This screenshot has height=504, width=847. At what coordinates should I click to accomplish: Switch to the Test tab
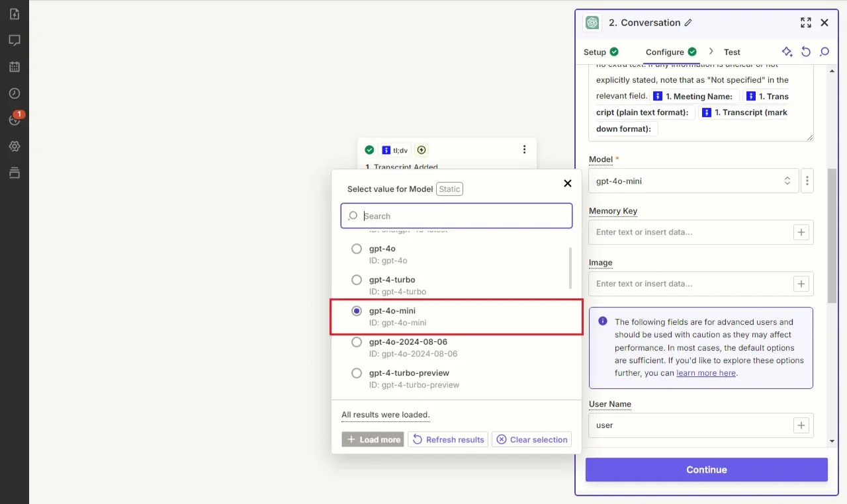click(x=732, y=52)
